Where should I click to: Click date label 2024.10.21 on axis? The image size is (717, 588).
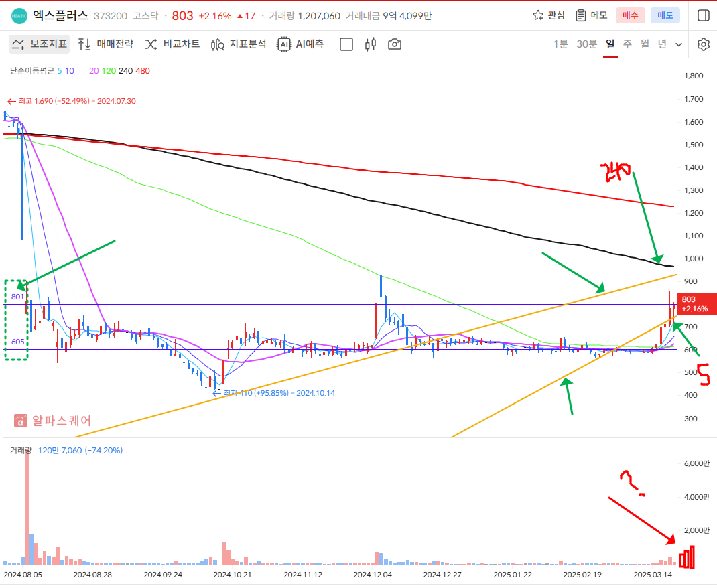pos(233,575)
